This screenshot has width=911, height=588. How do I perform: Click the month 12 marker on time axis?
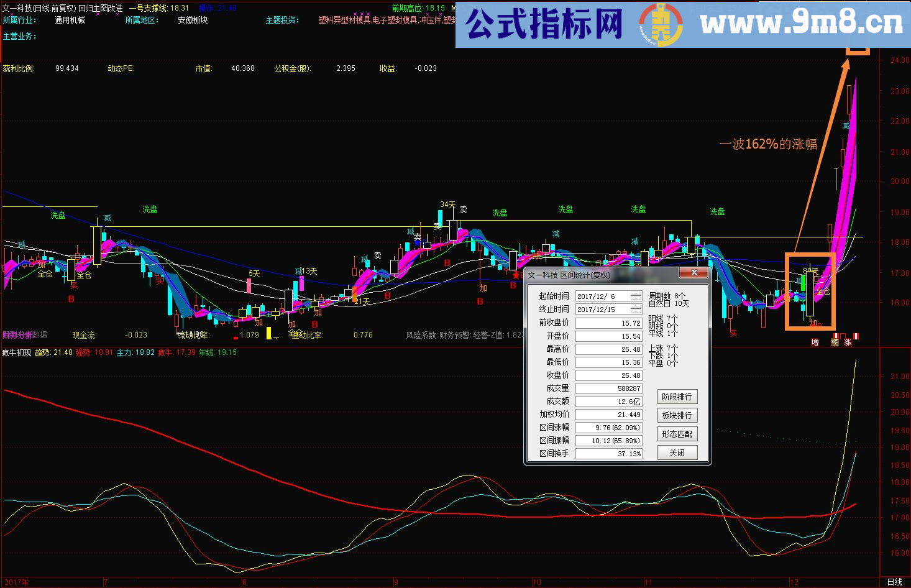(x=794, y=582)
